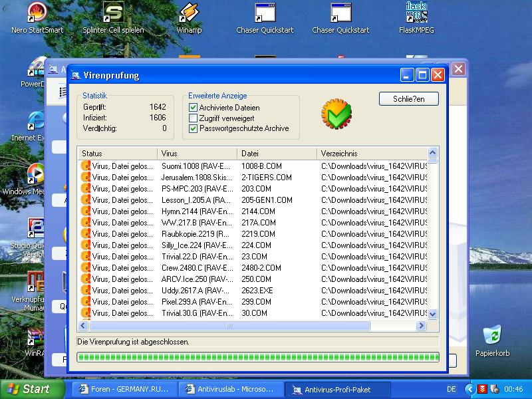Viewport: 532px width, 399px height.
Task: Click the virus icon beside Suomi.1008 row
Action: 85,166
